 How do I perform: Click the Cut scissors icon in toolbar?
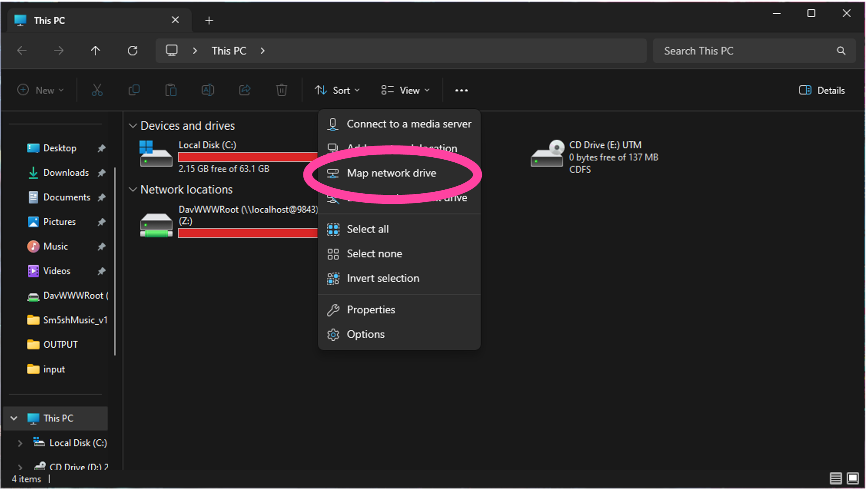click(x=97, y=90)
